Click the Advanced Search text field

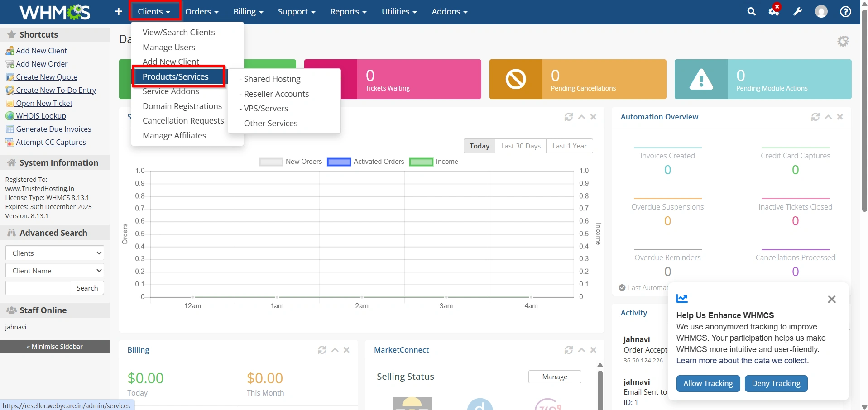tap(38, 288)
